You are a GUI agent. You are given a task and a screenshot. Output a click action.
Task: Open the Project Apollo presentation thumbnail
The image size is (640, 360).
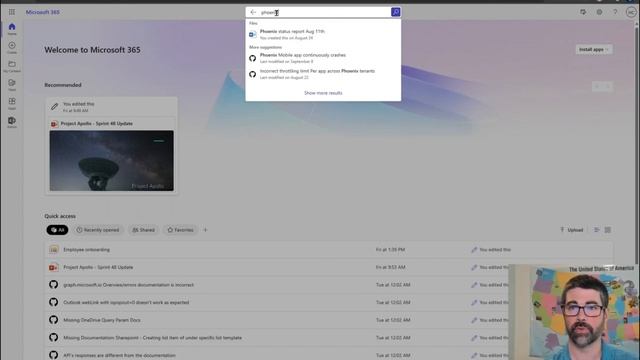[x=111, y=160]
